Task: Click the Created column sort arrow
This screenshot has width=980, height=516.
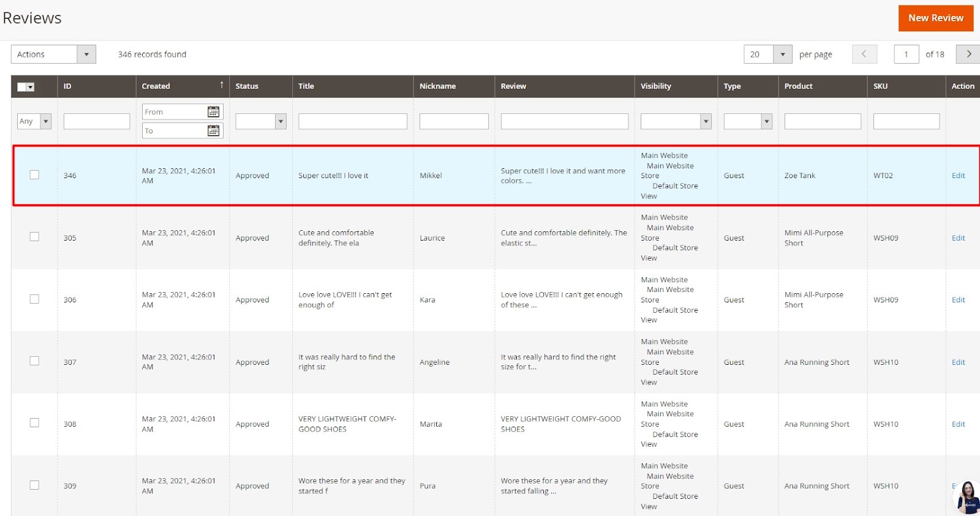Action: [x=222, y=85]
